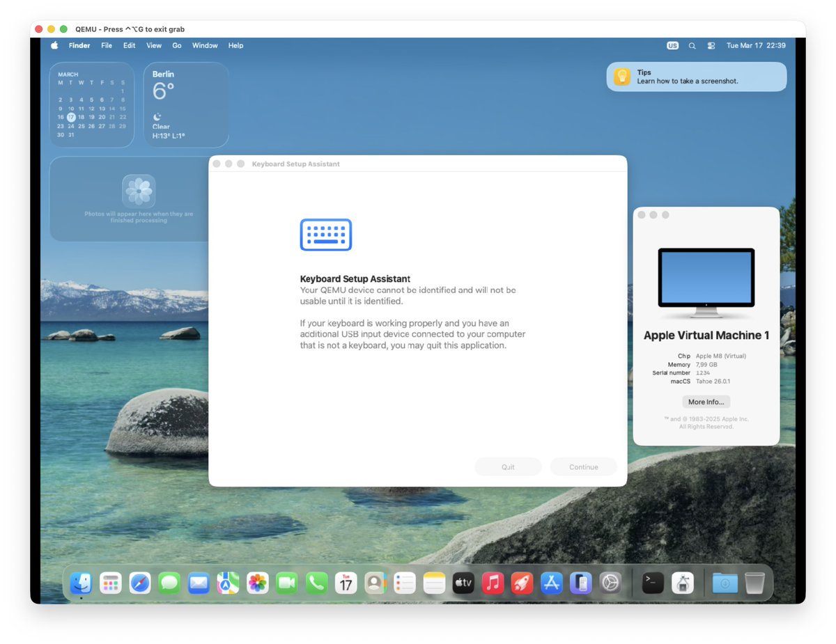This screenshot has height=644, width=836.
Task: Open Control Center in menu bar
Action: tap(711, 45)
